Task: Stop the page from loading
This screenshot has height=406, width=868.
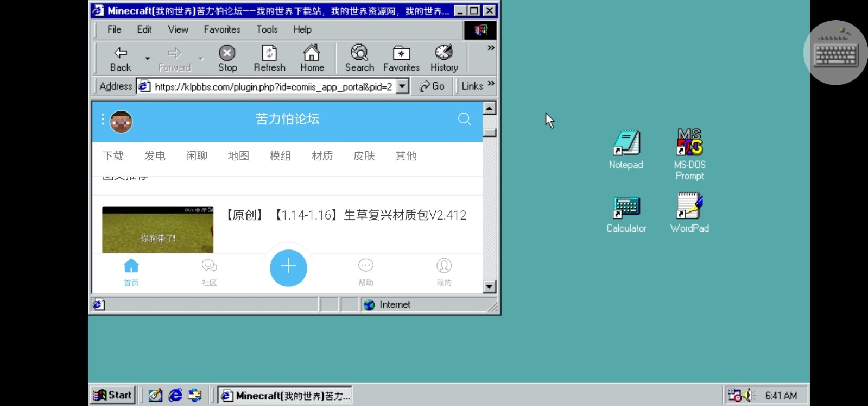Action: pyautogui.click(x=227, y=59)
